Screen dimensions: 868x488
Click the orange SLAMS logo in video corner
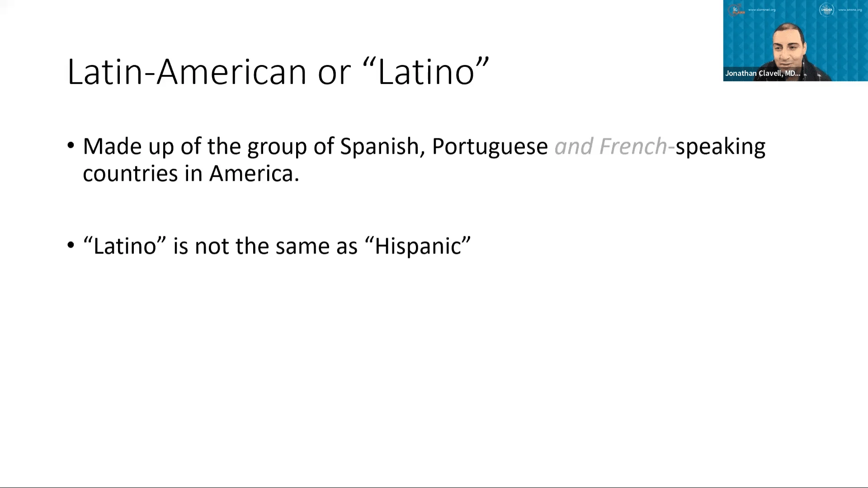click(x=736, y=10)
